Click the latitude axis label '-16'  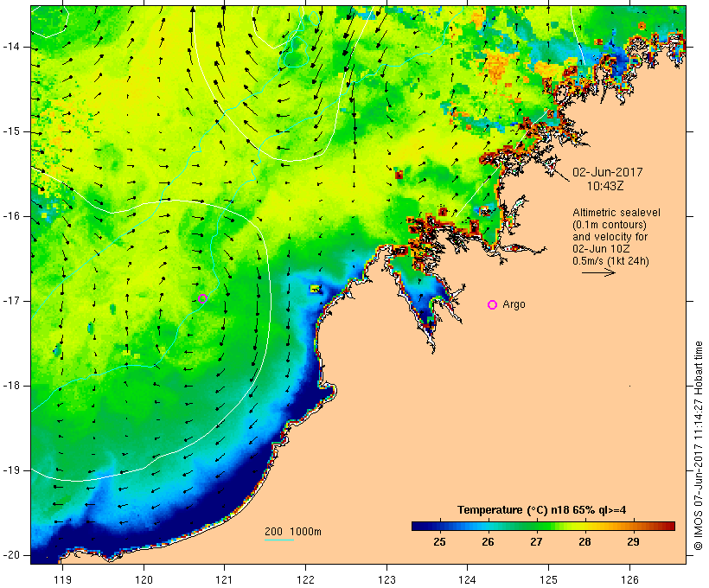point(11,216)
